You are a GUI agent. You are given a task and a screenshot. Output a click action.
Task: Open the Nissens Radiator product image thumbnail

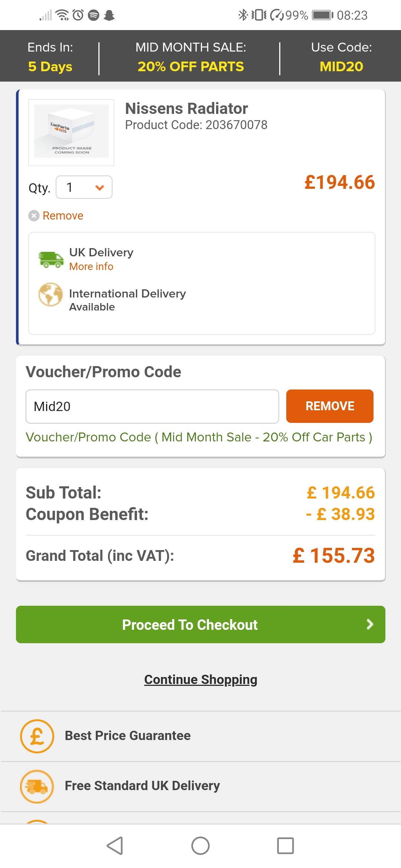coord(71,132)
